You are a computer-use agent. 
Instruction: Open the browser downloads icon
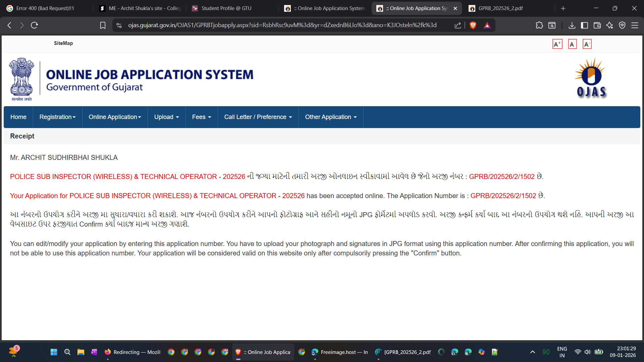tap(572, 25)
